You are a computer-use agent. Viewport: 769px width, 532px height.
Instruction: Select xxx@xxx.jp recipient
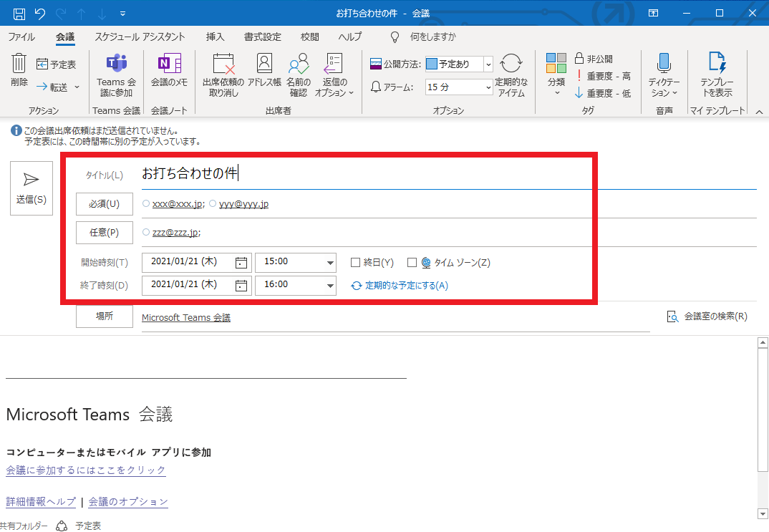[177, 204]
